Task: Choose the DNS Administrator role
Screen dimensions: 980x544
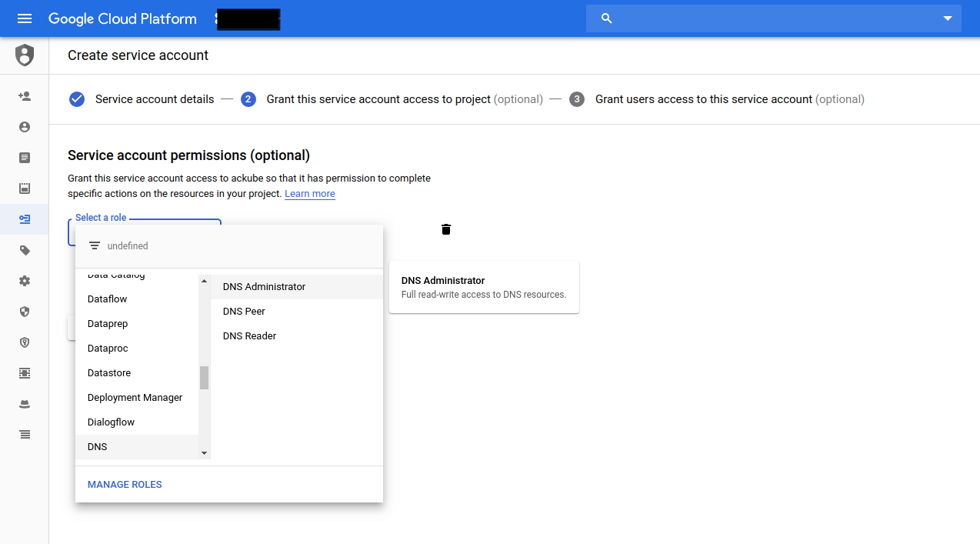Action: 265,287
